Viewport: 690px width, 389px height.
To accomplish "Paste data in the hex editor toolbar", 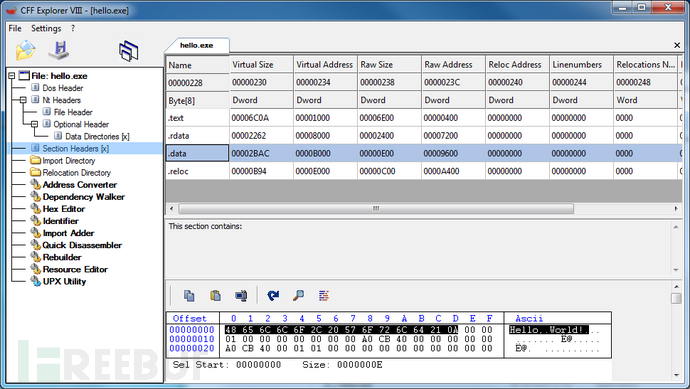I will click(215, 296).
